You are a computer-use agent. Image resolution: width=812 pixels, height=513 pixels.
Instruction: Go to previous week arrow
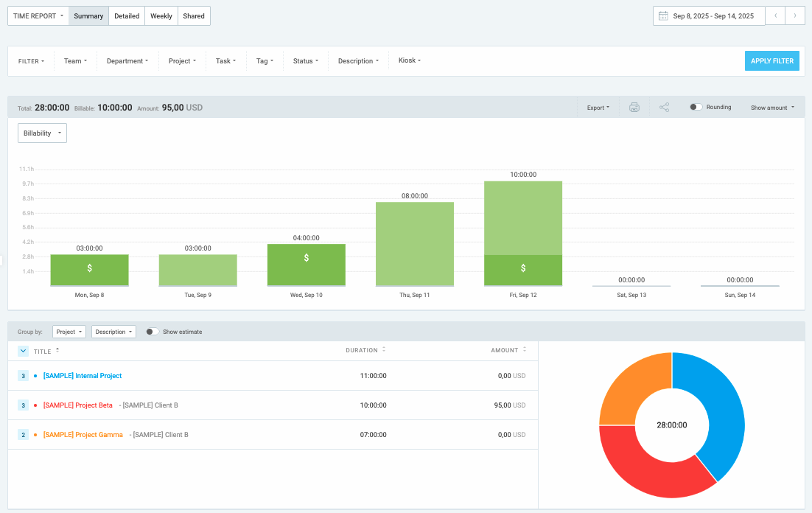click(775, 15)
